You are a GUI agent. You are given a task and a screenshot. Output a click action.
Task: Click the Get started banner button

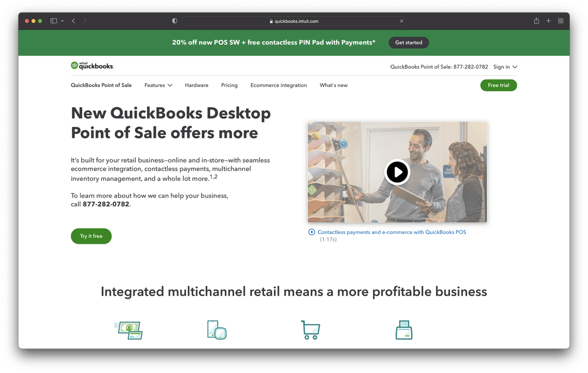point(408,43)
